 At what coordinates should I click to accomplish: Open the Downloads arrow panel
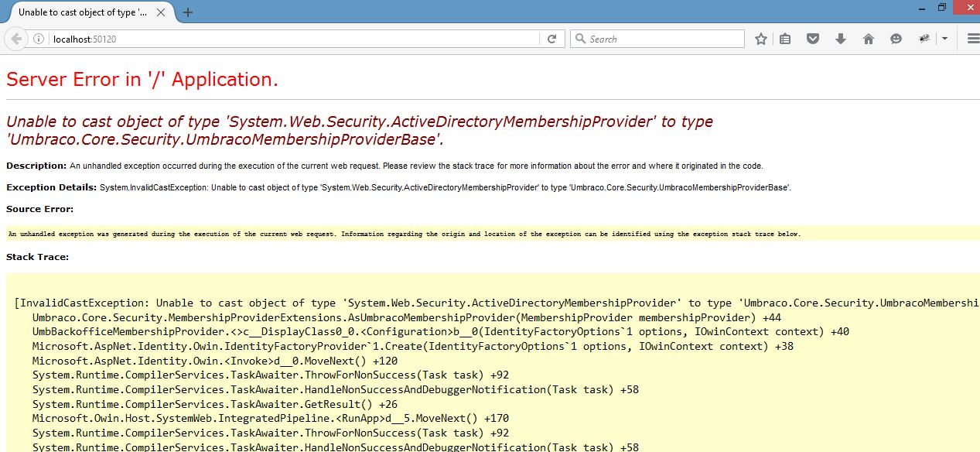tap(841, 39)
